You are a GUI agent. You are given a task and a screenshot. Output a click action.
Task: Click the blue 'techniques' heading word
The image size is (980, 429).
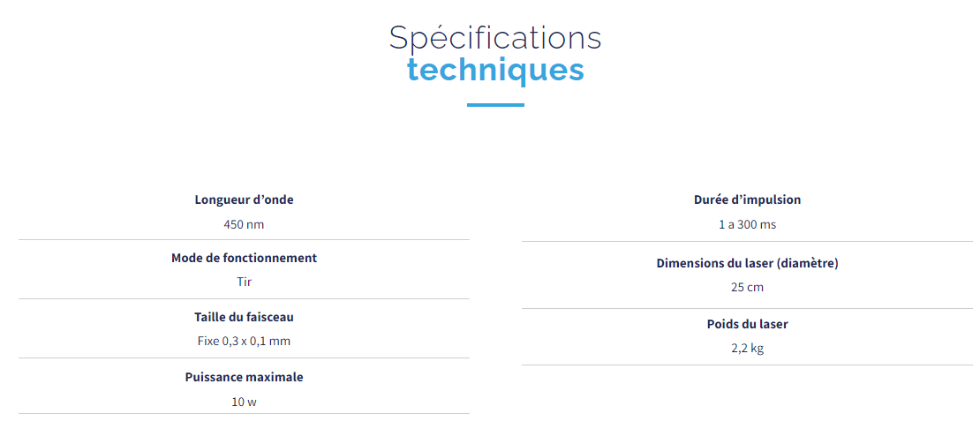click(495, 71)
